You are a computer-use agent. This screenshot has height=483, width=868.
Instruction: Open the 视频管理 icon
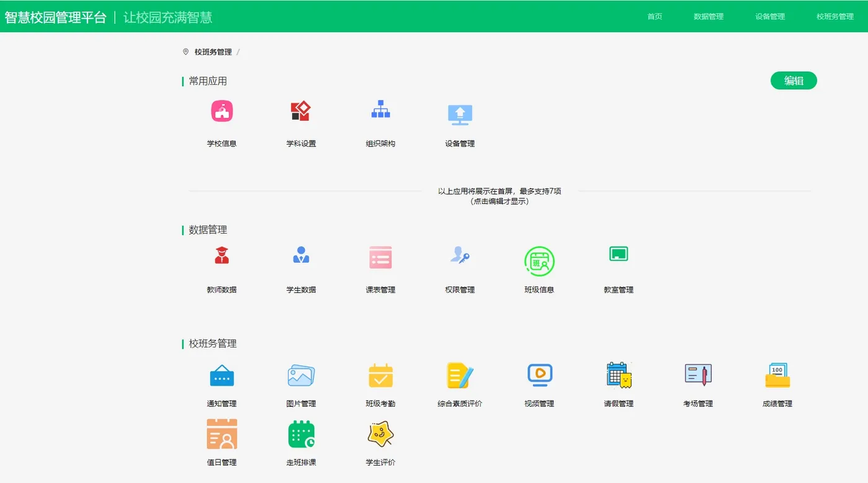coord(538,375)
